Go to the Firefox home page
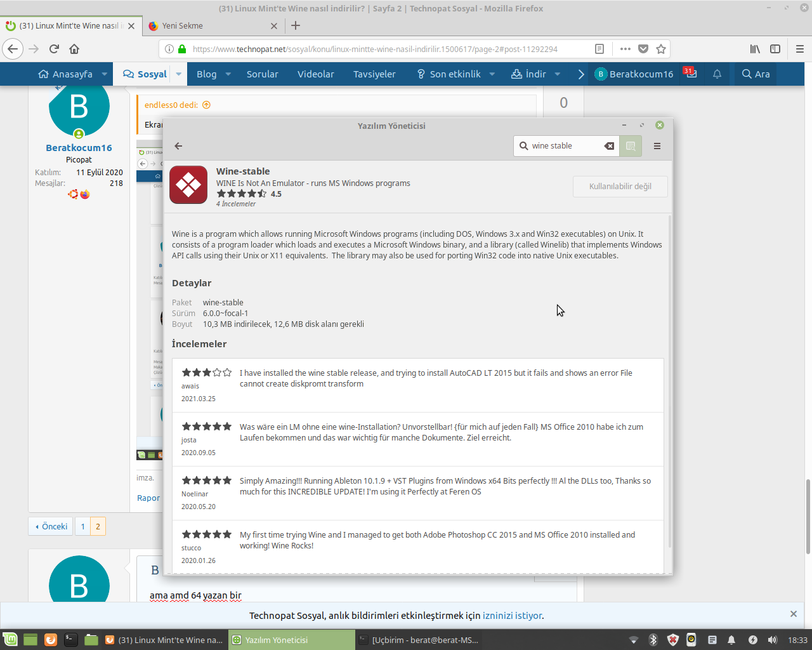The width and height of the screenshot is (812, 650). (74, 49)
